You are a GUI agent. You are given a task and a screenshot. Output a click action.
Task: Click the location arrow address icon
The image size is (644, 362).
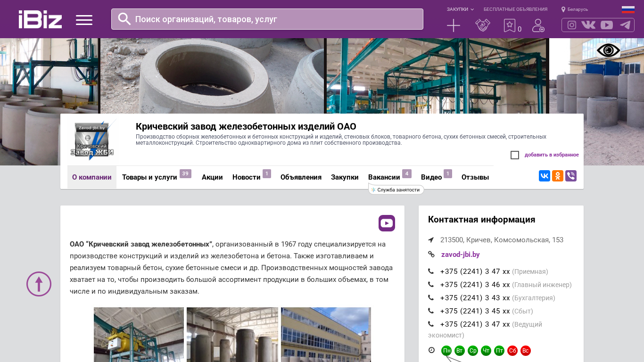pos(431,240)
